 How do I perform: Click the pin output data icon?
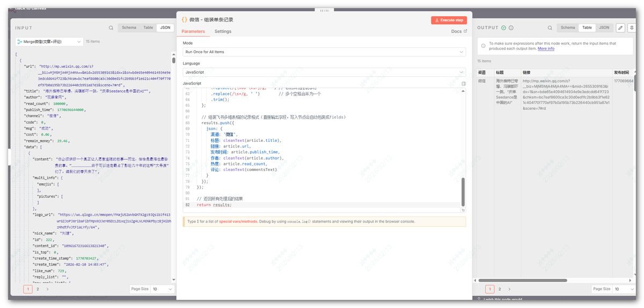click(x=631, y=28)
